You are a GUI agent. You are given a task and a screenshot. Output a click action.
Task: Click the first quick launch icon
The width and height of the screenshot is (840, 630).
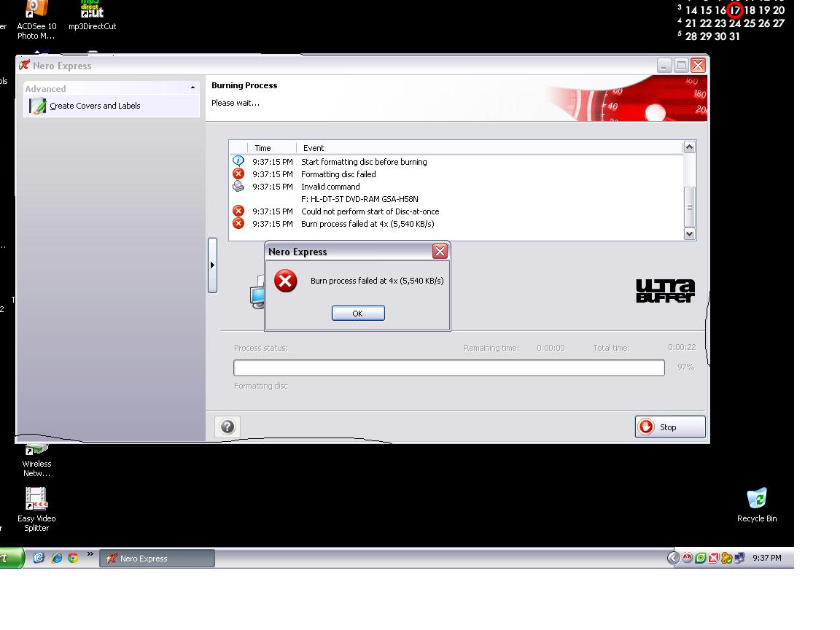pos(39,559)
